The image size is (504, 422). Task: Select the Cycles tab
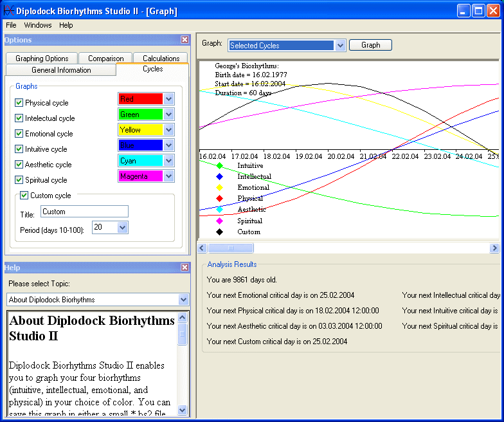click(153, 69)
